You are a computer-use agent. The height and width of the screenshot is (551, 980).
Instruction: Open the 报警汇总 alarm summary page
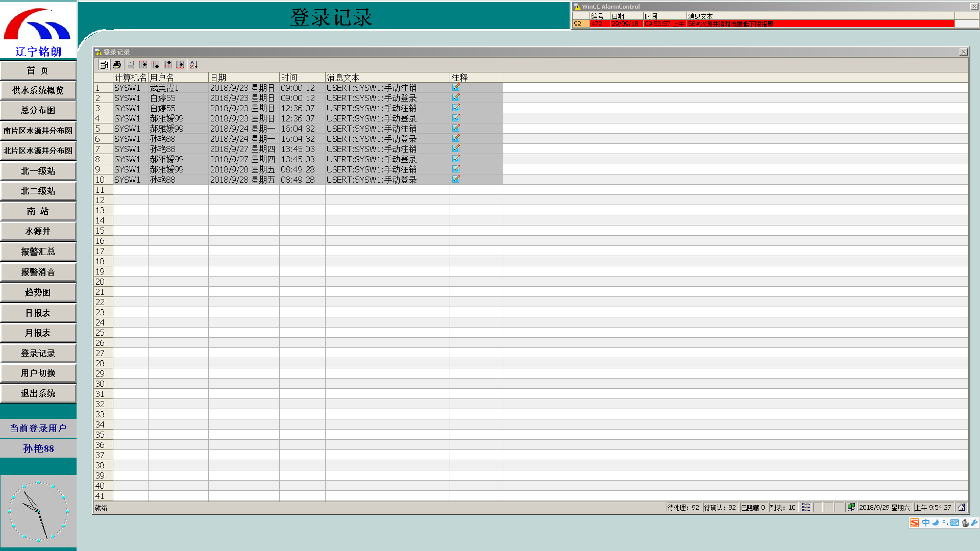pyautogui.click(x=38, y=252)
